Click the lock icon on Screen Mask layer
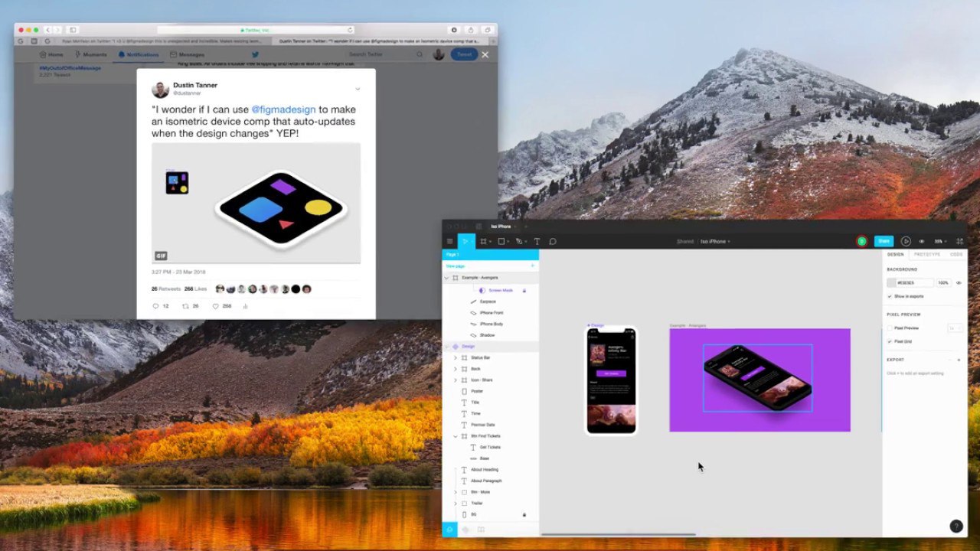This screenshot has width=980, height=551. 524,291
